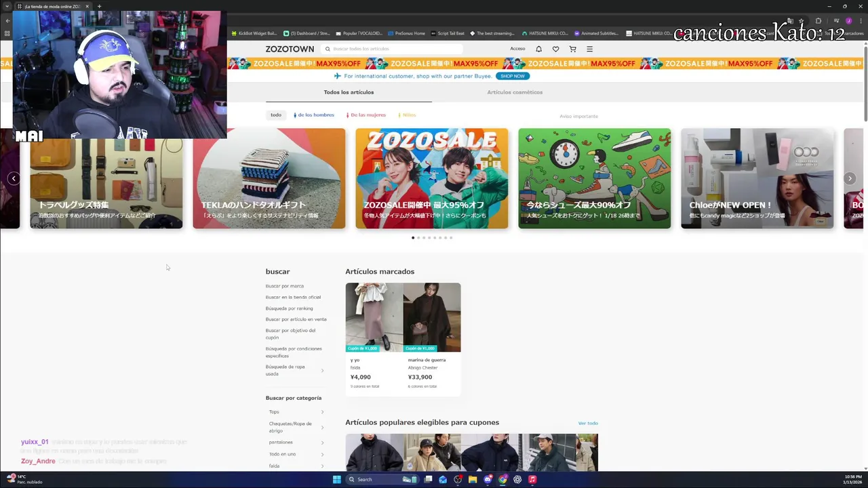Expand 'Chaquetas/Ropa de abrigo' category
Viewport: 868px width, 488px height.
[x=322, y=427]
